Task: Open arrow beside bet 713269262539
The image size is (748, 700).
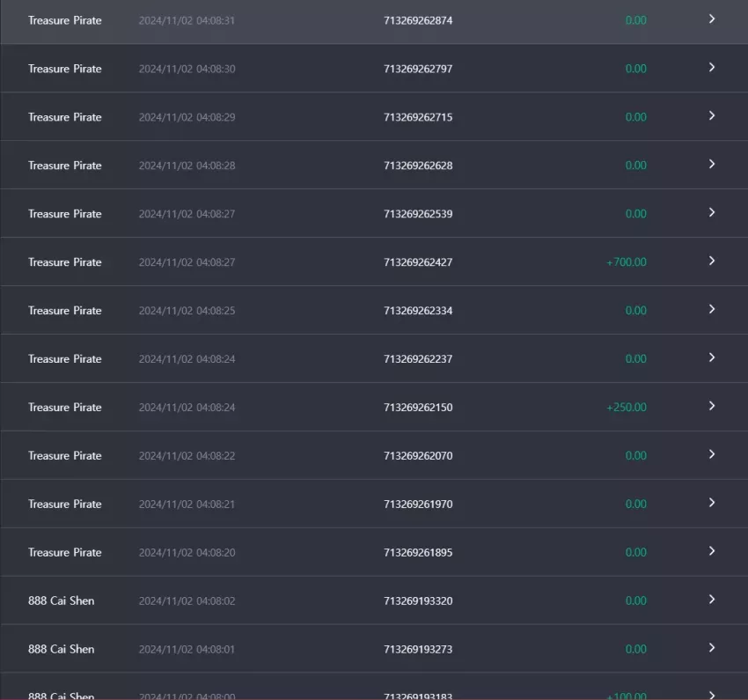Action: [x=711, y=212]
